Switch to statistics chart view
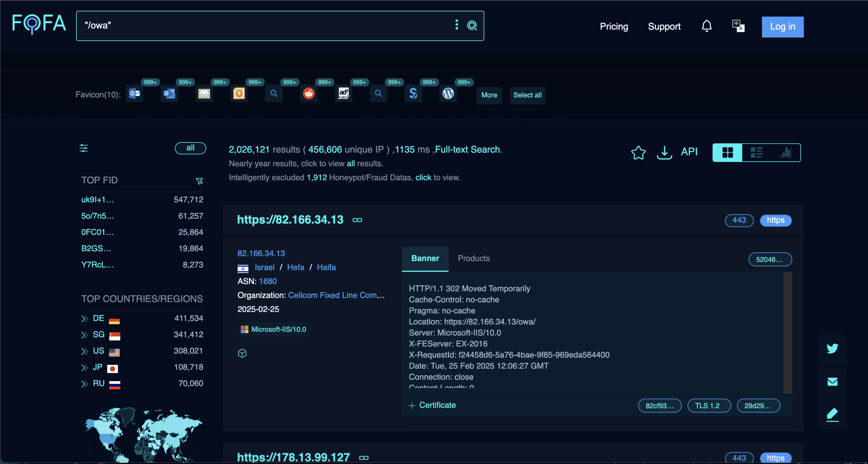The width and height of the screenshot is (868, 464). click(x=786, y=152)
